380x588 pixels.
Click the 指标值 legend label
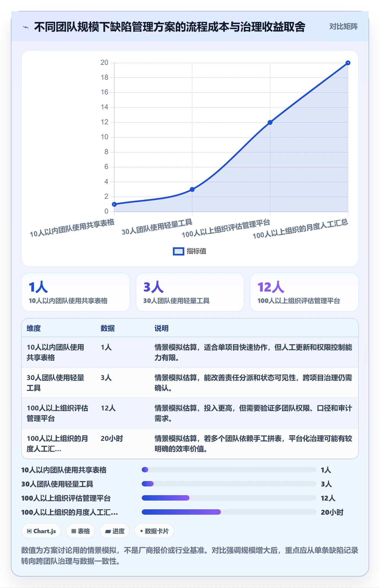point(196,251)
